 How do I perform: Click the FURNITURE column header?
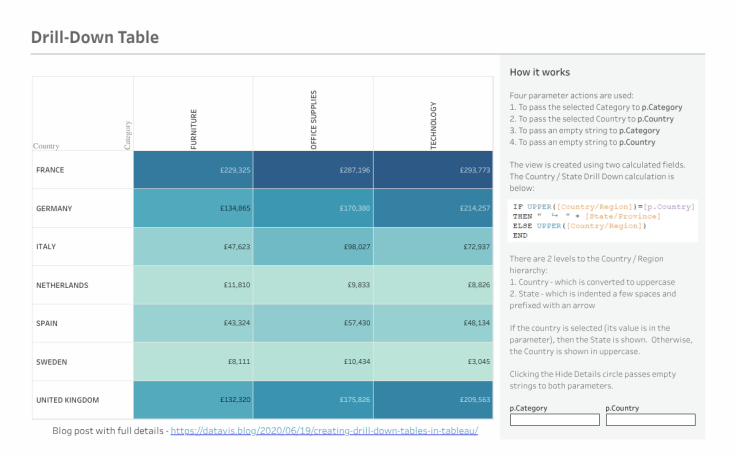pyautogui.click(x=194, y=128)
